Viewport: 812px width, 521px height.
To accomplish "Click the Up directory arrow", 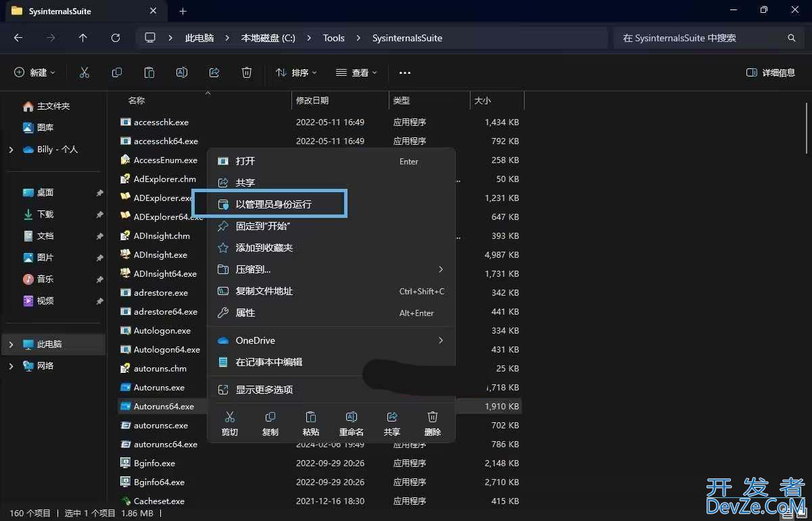I will click(x=83, y=38).
